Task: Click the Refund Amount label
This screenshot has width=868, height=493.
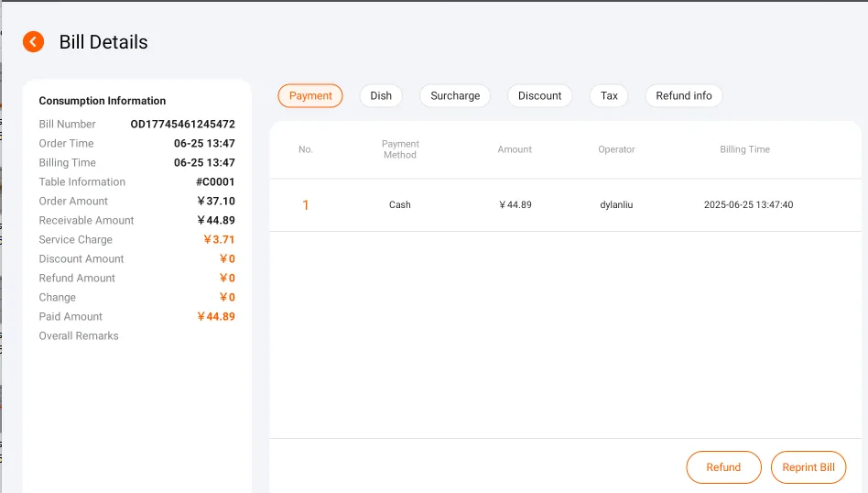Action: (77, 278)
